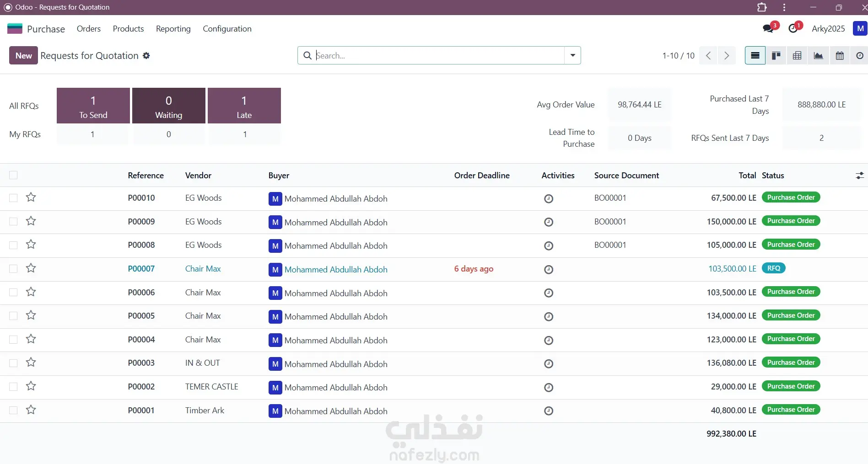868x464 pixels.
Task: Click the RFQ status badge for P00007
Action: [774, 268]
